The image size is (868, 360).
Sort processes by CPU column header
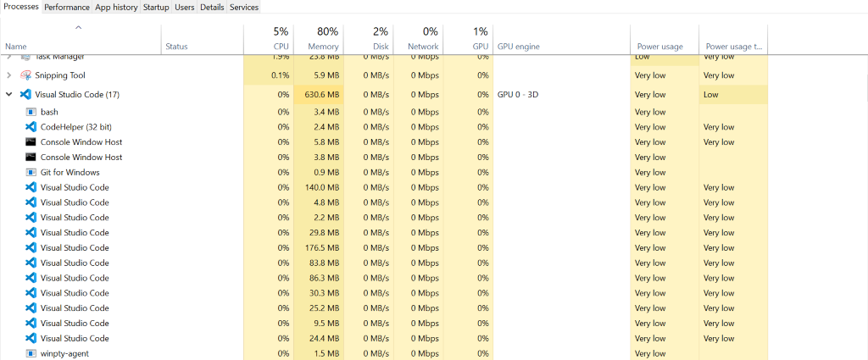pyautogui.click(x=281, y=47)
